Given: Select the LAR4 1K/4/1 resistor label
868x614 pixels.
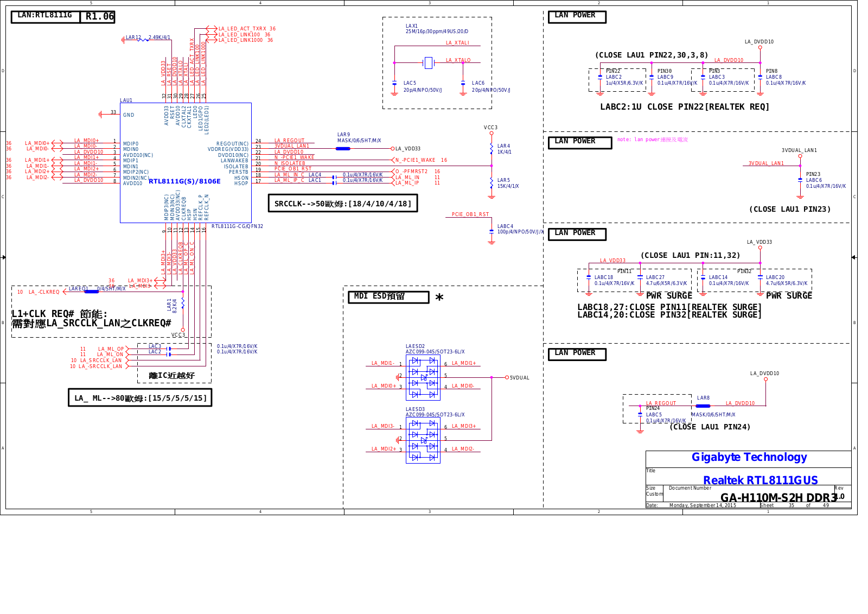Looking at the screenshot, I should (x=504, y=149).
